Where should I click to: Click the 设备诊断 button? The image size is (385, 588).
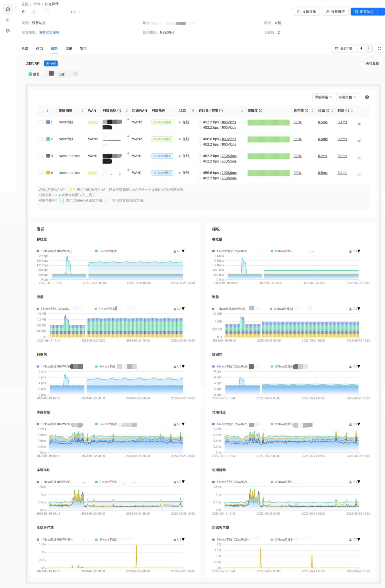pos(306,11)
